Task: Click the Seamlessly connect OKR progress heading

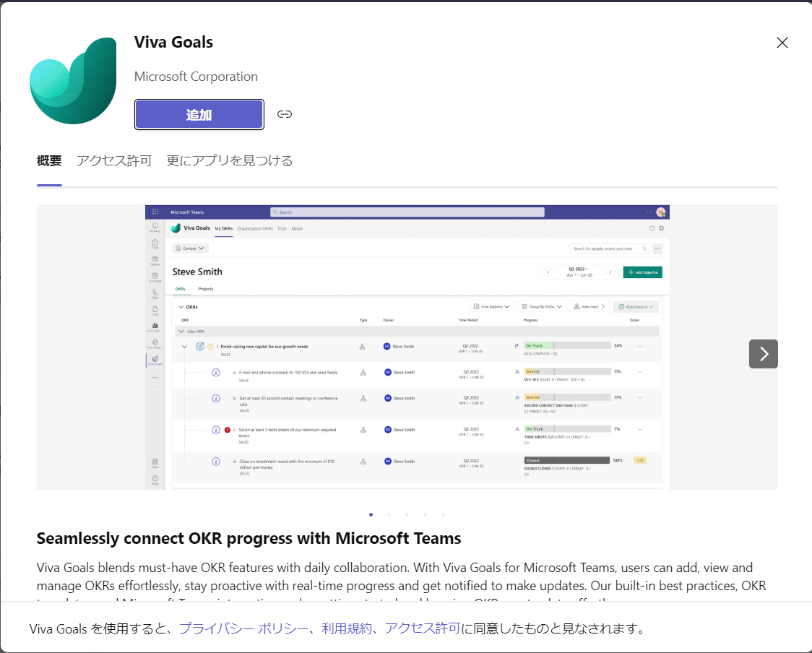Action: coord(249,539)
